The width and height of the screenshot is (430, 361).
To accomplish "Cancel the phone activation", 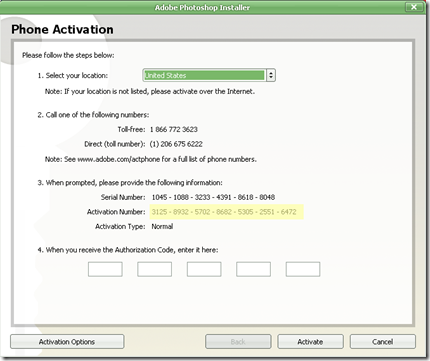I will coord(383,342).
